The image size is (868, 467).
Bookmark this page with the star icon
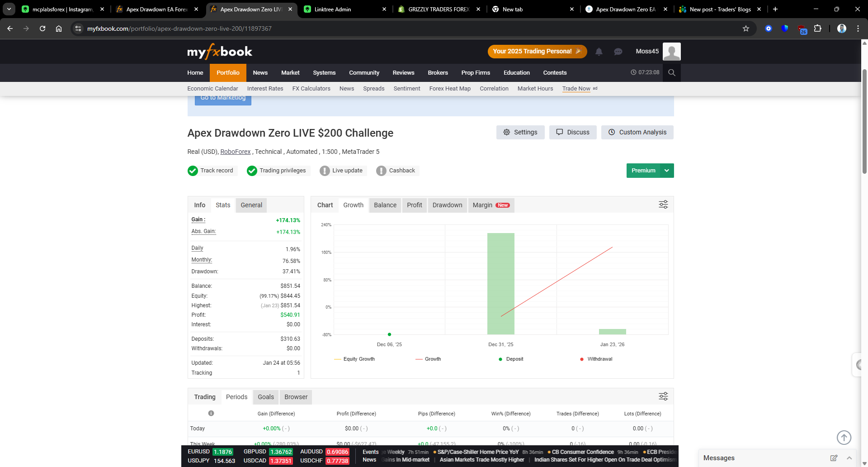746,29
